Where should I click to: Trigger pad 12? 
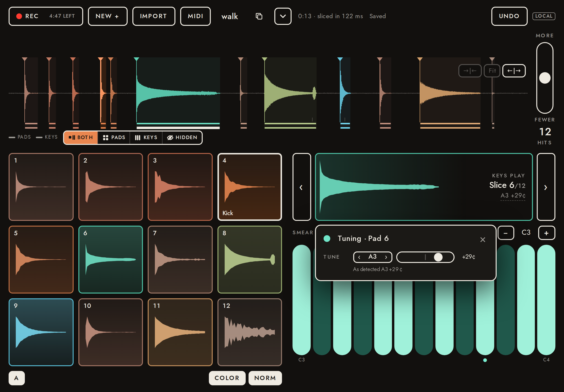click(x=249, y=332)
